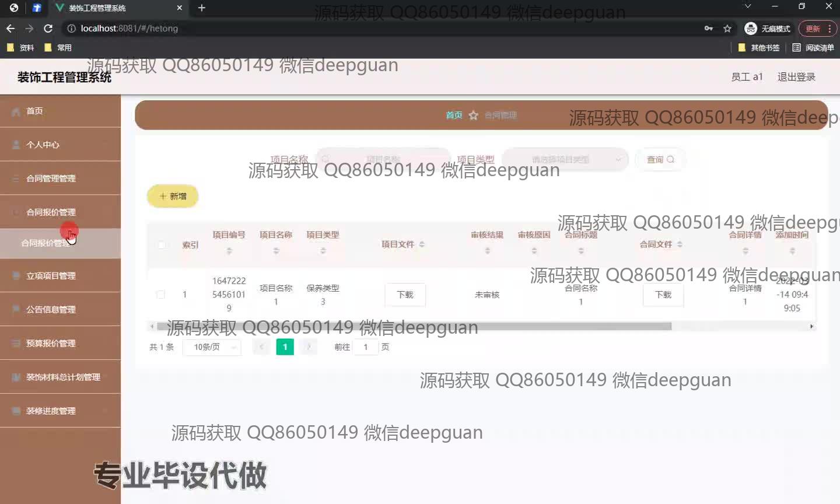Open a new browser tab with the plus icon
This screenshot has width=840, height=504.
tap(202, 8)
